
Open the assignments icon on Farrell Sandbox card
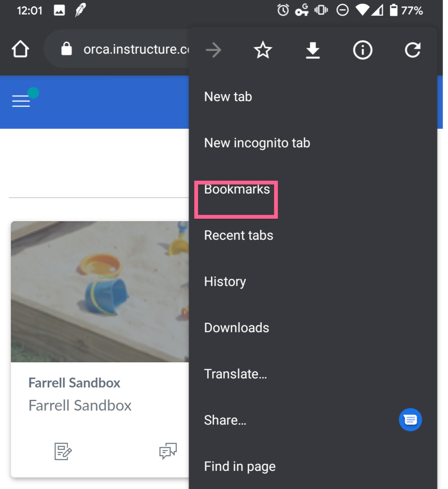(x=63, y=451)
